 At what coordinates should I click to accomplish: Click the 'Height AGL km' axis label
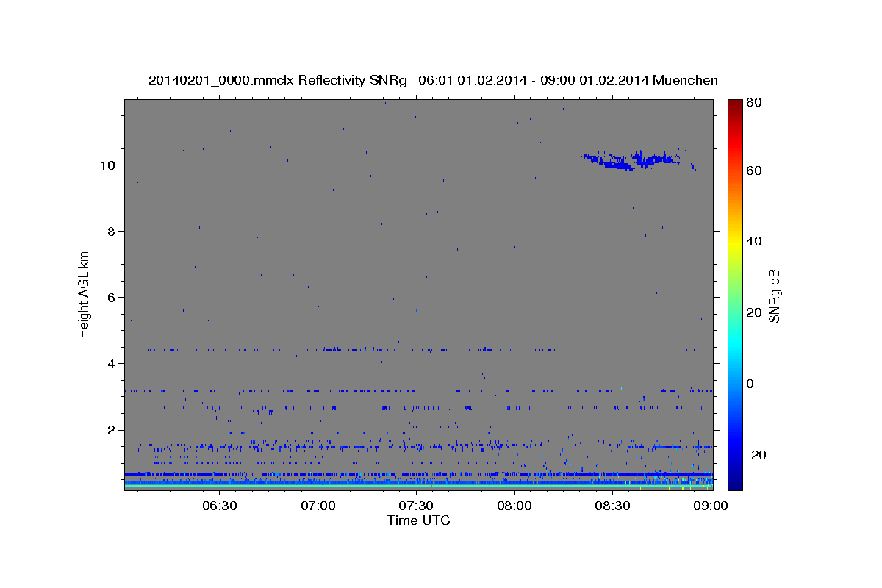pos(85,294)
